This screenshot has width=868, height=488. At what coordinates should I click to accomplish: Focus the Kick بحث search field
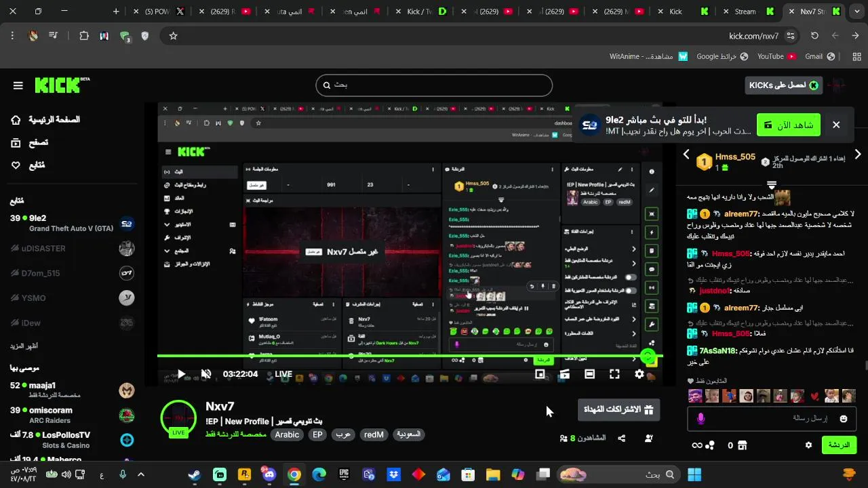434,85
